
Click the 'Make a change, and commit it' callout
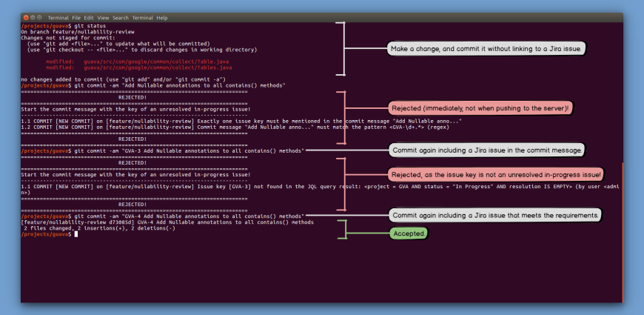(488, 49)
